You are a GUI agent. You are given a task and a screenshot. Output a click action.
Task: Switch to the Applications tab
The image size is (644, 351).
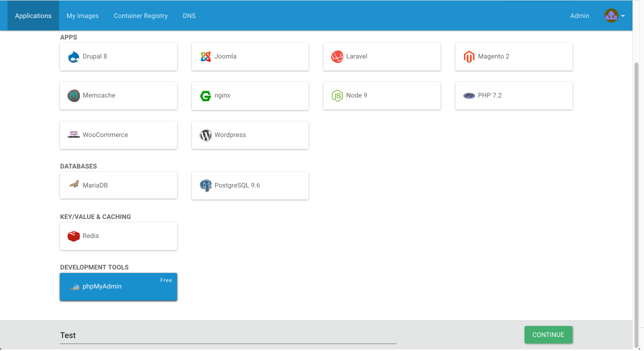[x=33, y=15]
